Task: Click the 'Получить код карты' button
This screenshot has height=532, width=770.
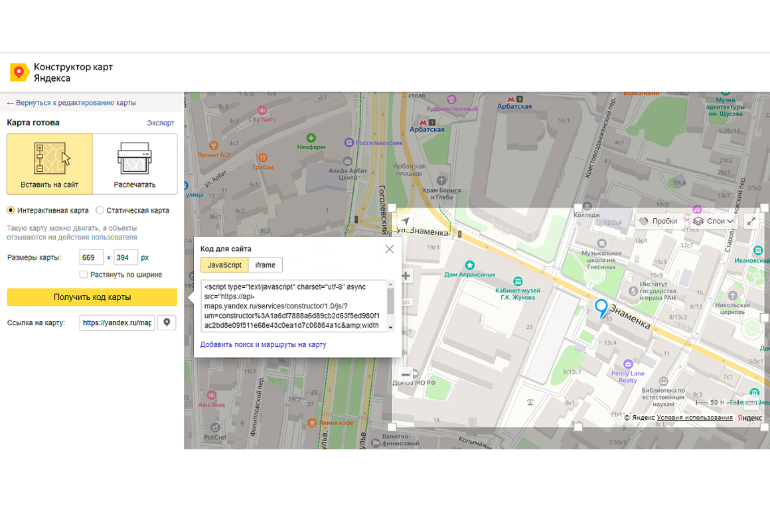Action: (92, 297)
